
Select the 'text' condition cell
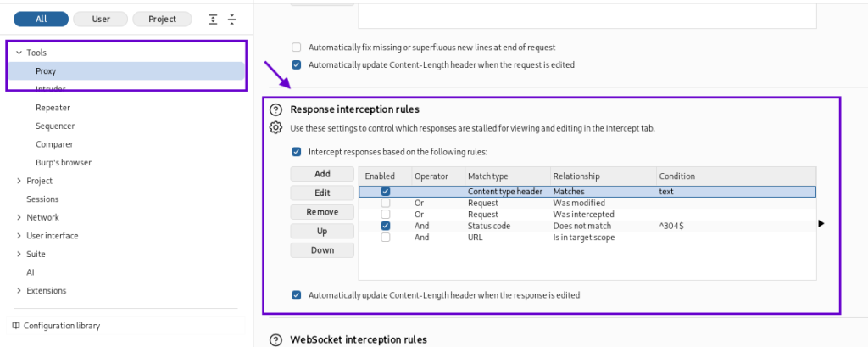737,191
